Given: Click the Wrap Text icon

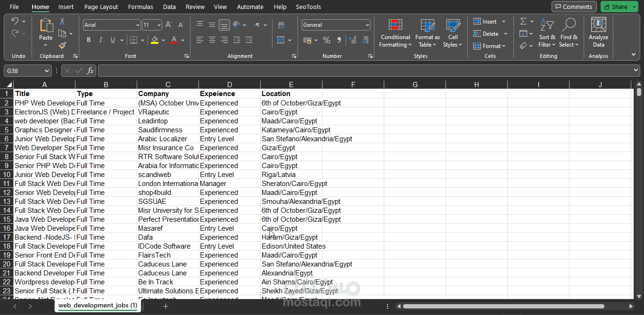Looking at the screenshot, I should tap(281, 25).
